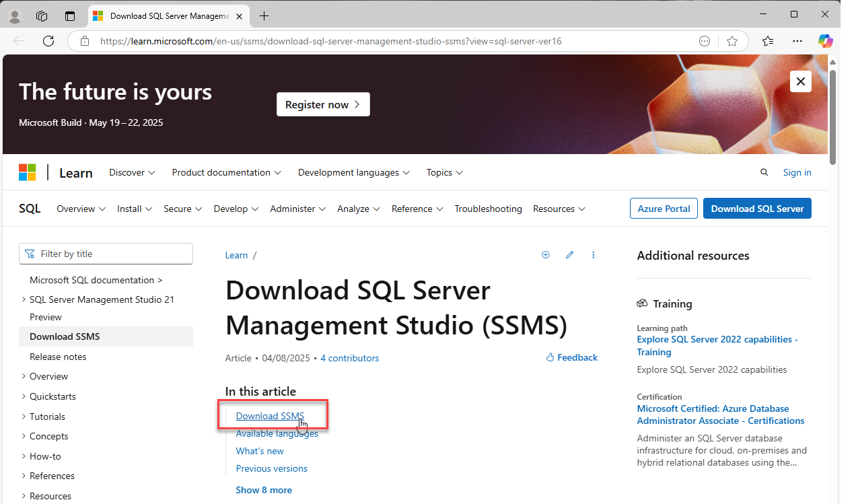Open the Troubleshooting menu item

(x=488, y=209)
